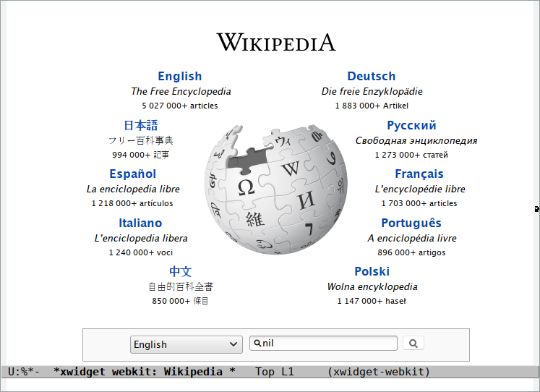Click "850 000+ 條目" text
540x392 pixels.
coord(180,301)
